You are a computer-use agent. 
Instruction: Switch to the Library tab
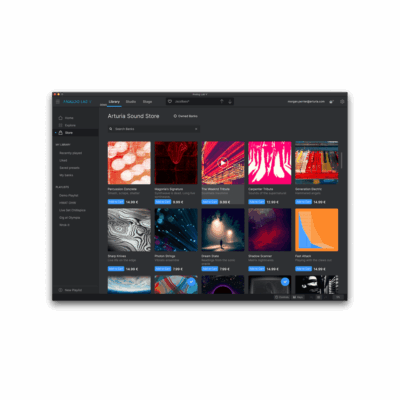[114, 102]
